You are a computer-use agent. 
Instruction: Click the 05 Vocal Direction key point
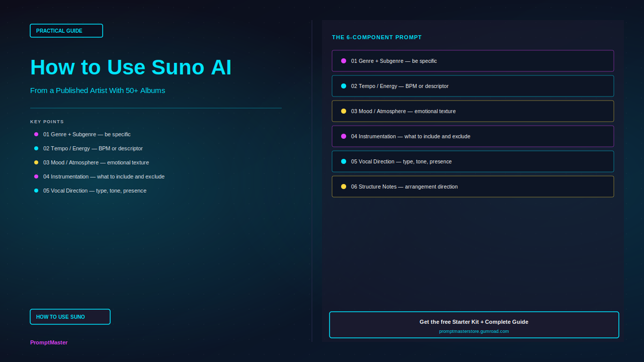coord(90,190)
